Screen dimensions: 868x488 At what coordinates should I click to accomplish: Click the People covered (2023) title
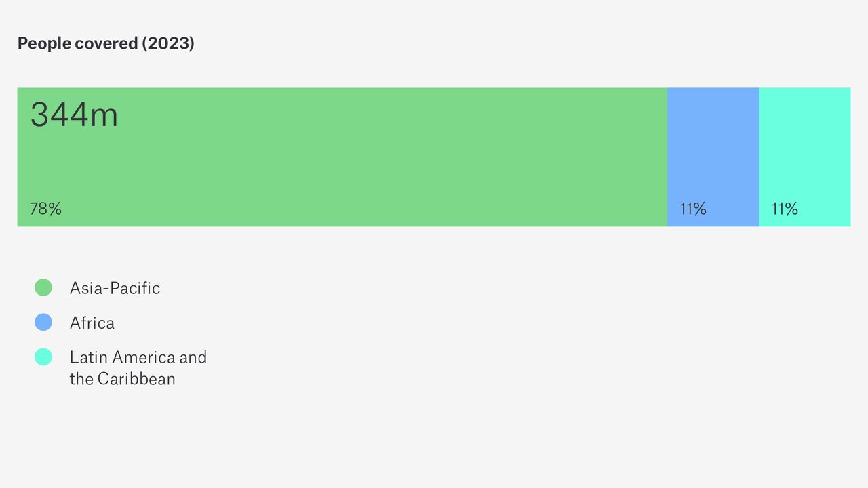click(106, 43)
